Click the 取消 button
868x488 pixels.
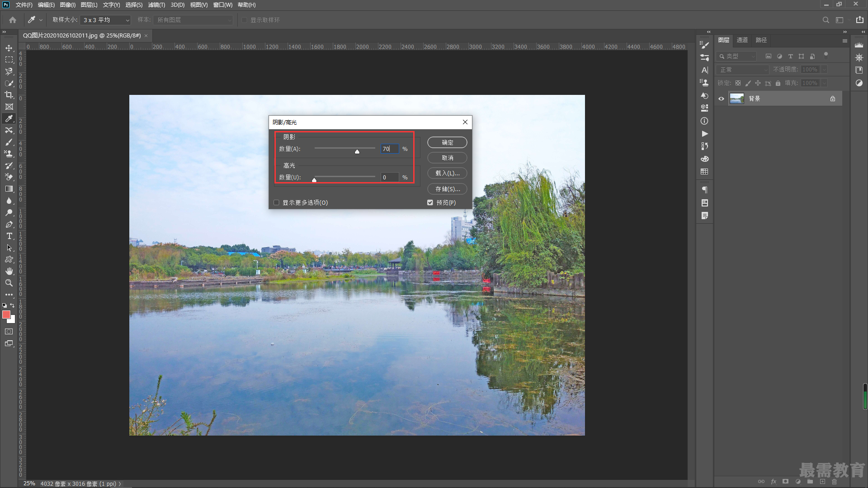[x=447, y=158]
